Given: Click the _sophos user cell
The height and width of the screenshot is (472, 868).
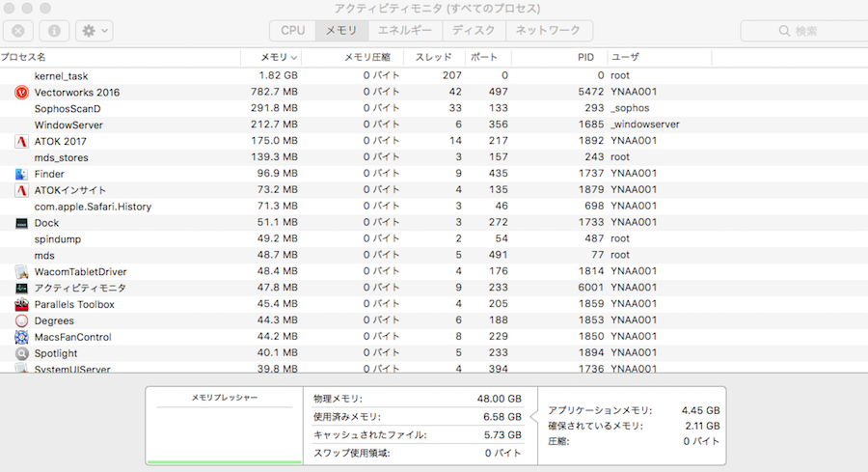Looking at the screenshot, I should [x=630, y=108].
